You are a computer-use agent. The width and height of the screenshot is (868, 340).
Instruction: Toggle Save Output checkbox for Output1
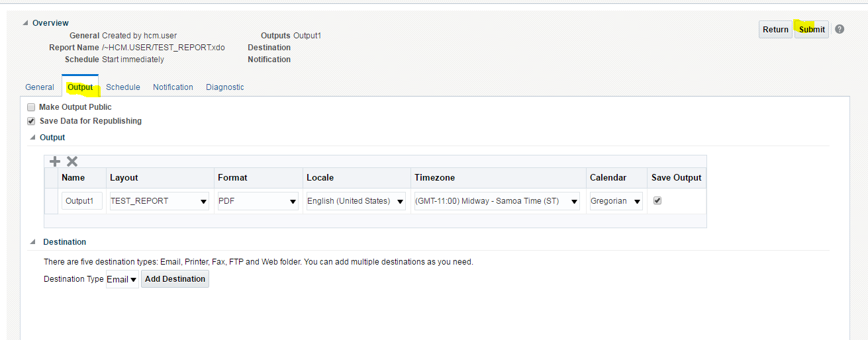[x=657, y=201]
